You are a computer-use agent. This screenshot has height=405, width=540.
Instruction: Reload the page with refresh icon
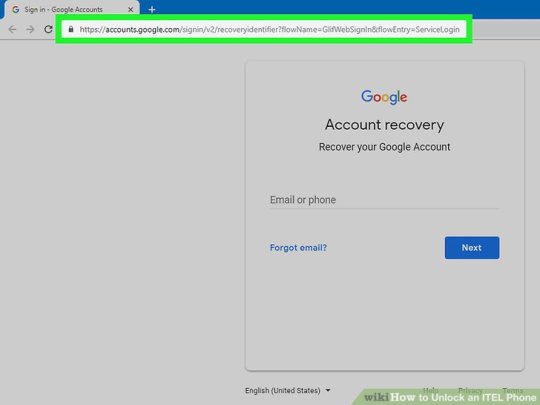click(x=48, y=29)
